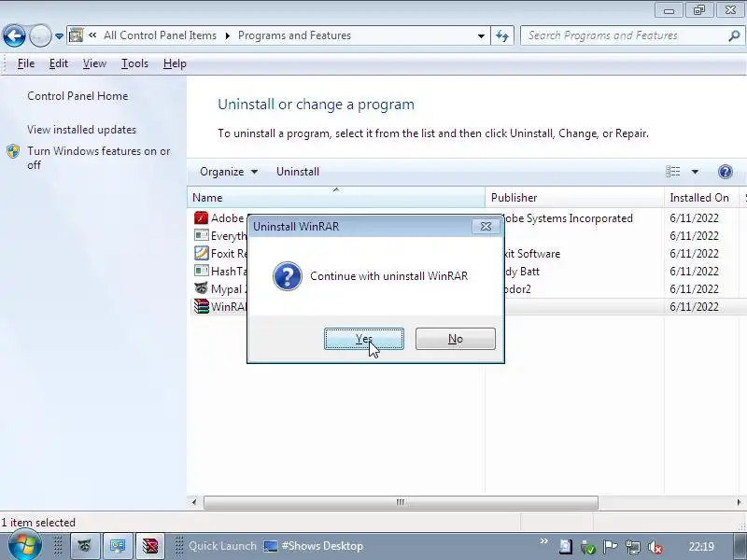Screen dimensions: 747x560
Task: Expand breadcrumb arrow after All Control Panel Items
Action: 228,35
